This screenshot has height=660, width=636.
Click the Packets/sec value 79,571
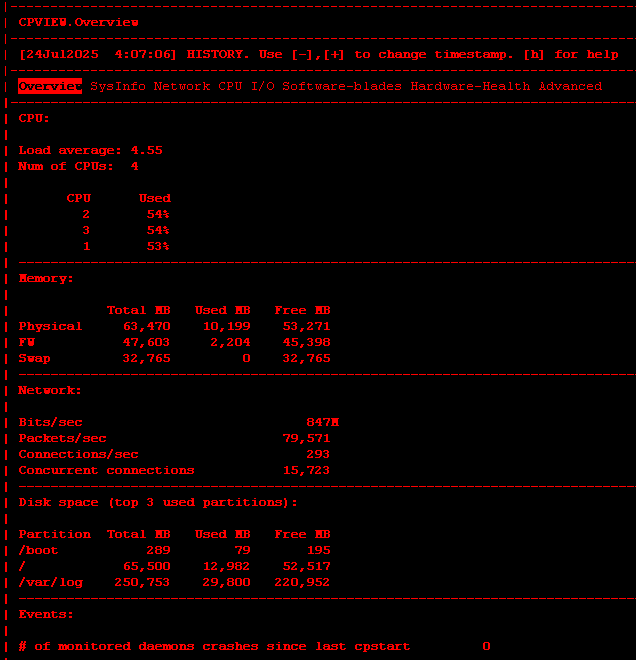click(x=306, y=438)
